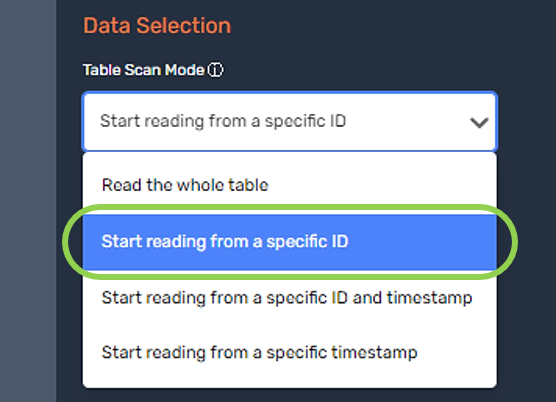
Task: Click dark panel area right of dropdown list
Action: coord(526,269)
